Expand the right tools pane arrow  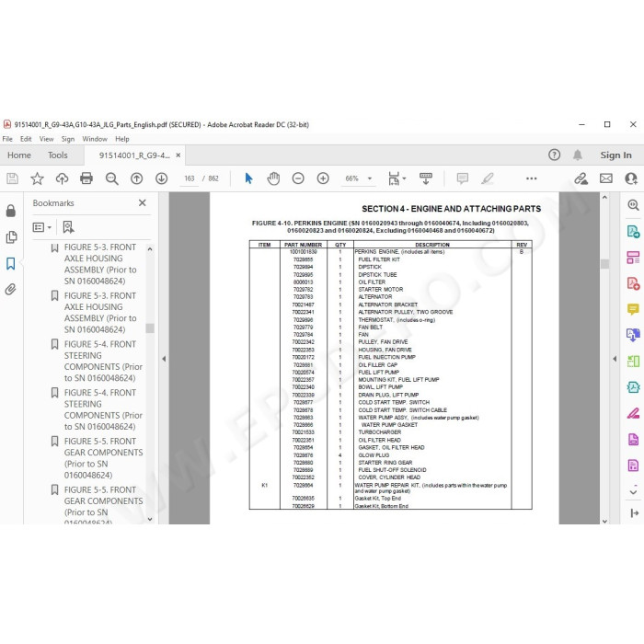pos(615,359)
